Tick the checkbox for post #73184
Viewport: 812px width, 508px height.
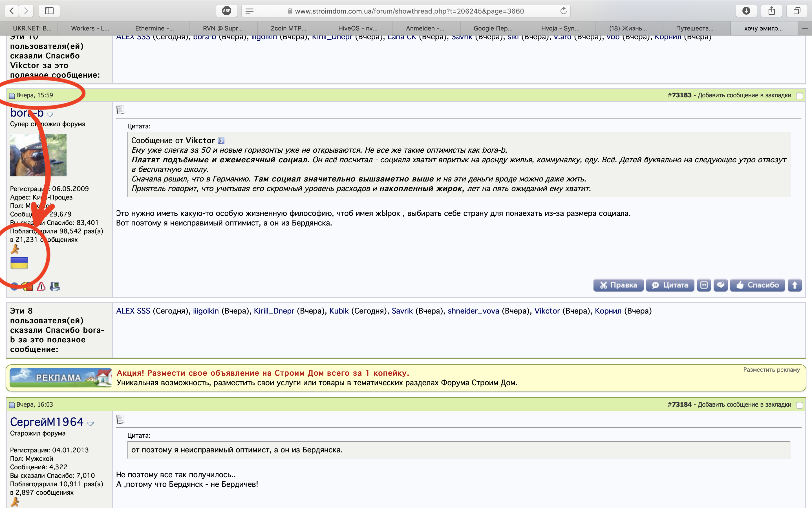(x=800, y=405)
